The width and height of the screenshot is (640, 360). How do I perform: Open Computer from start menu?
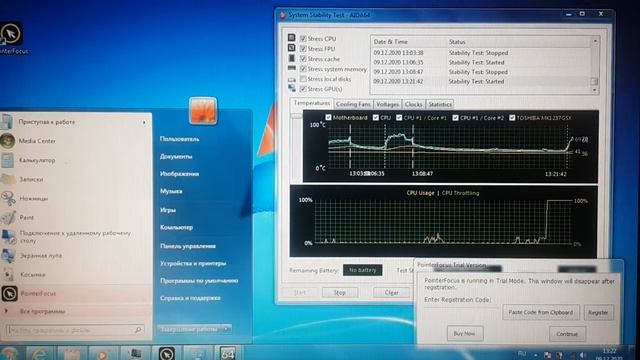[x=176, y=227]
